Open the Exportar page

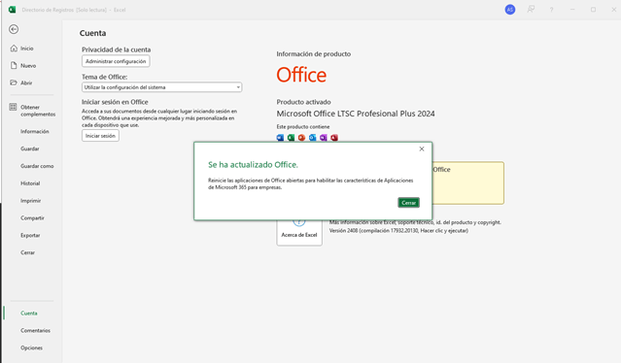(30, 235)
